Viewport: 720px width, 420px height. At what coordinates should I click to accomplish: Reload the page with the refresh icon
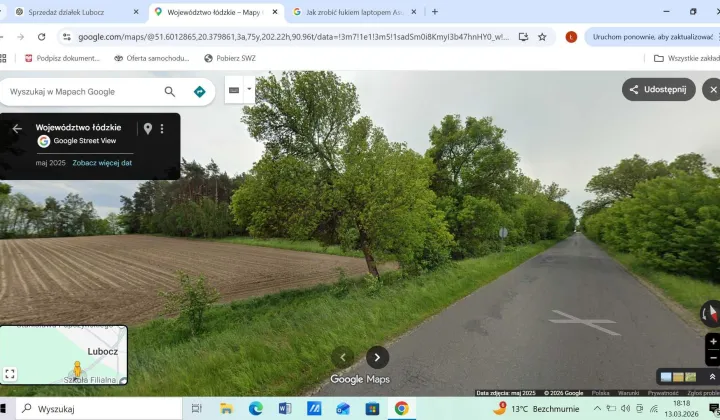(41, 37)
